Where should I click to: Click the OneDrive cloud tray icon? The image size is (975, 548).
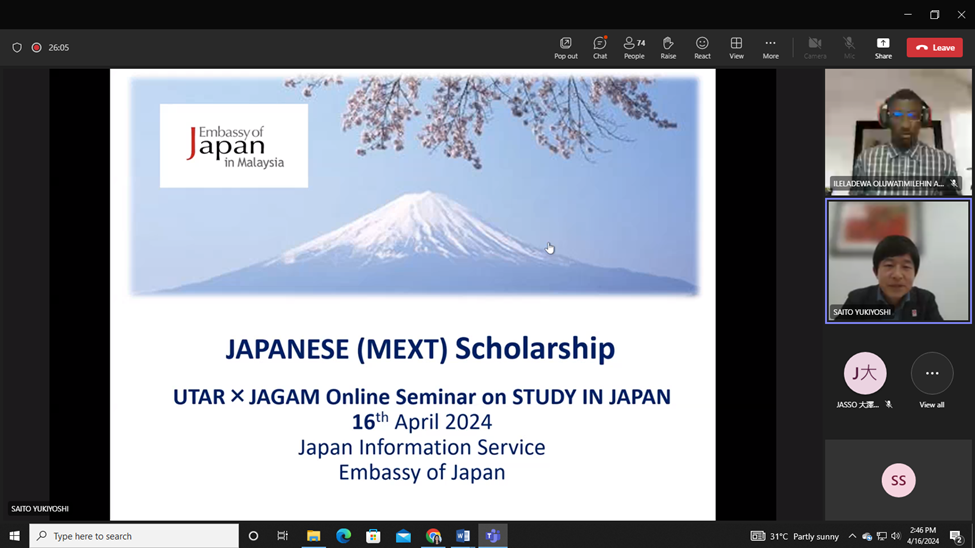tap(867, 536)
